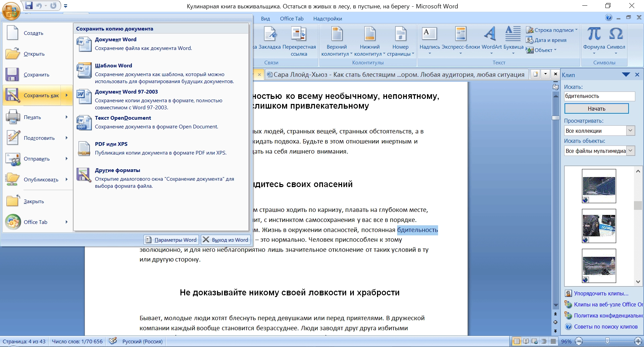Click the Экспресс-блоки icon

[461, 34]
